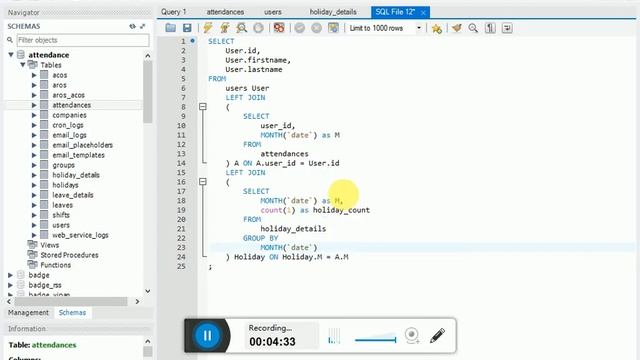
Task: Expand the badge_rss schema
Action: [11, 285]
